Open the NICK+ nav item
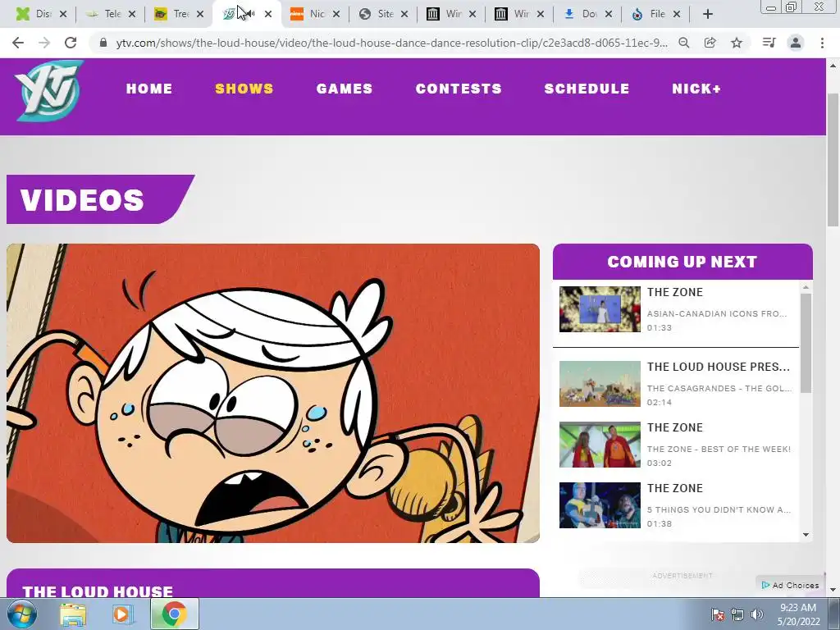This screenshot has height=630, width=840. click(696, 89)
